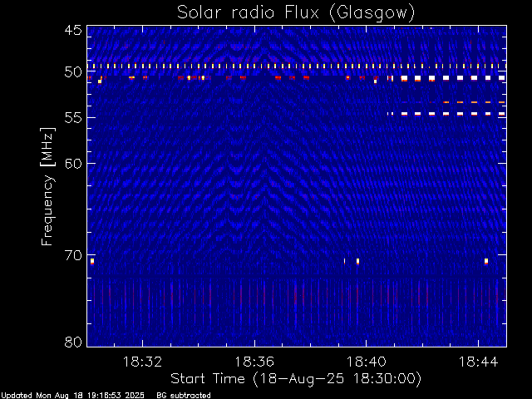Click the 60 frequency tick label
Image resolution: width=532 pixels, height=399 pixels.
click(73, 164)
